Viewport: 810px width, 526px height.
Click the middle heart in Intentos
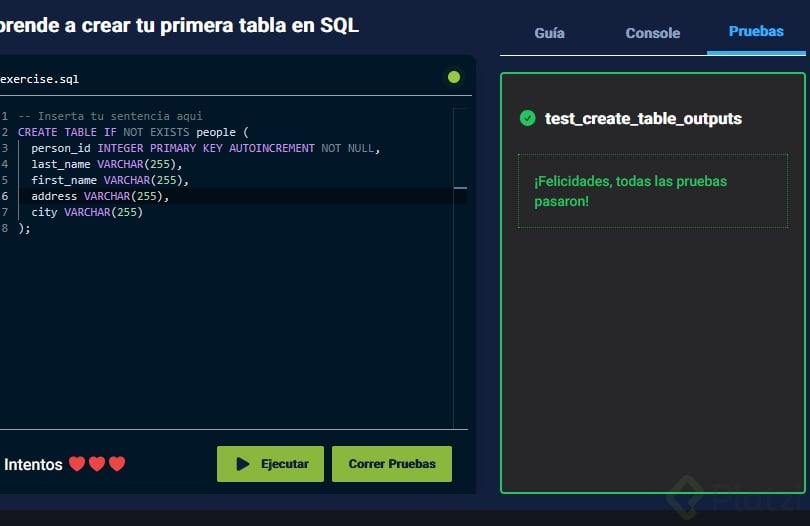pos(97,464)
